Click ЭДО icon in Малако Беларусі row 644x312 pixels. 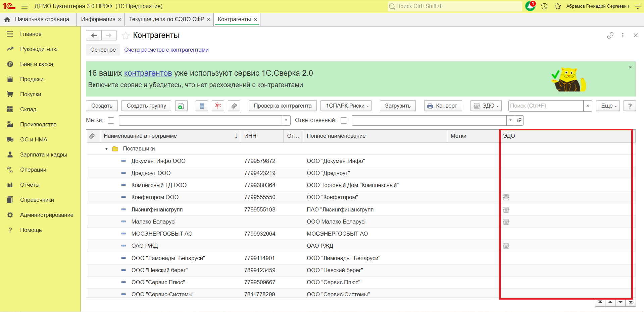[506, 222]
